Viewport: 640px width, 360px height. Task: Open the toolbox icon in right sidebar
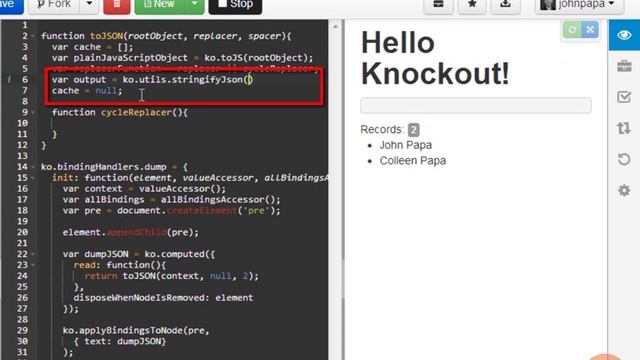[624, 66]
